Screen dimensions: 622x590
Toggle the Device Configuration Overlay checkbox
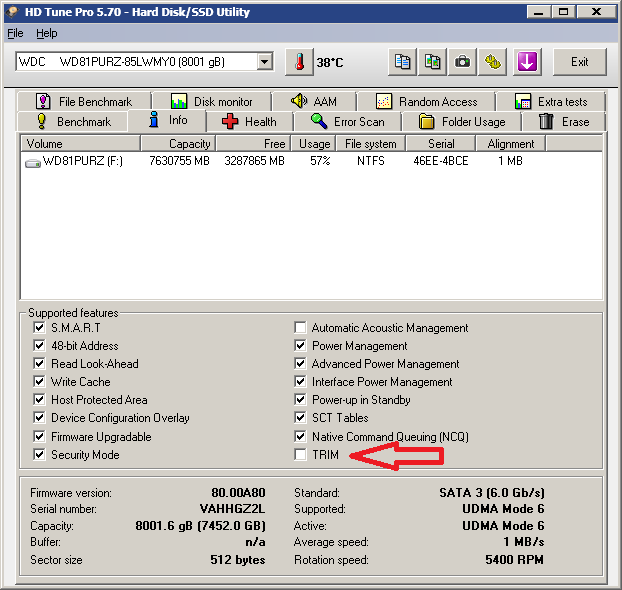pyautogui.click(x=39, y=418)
